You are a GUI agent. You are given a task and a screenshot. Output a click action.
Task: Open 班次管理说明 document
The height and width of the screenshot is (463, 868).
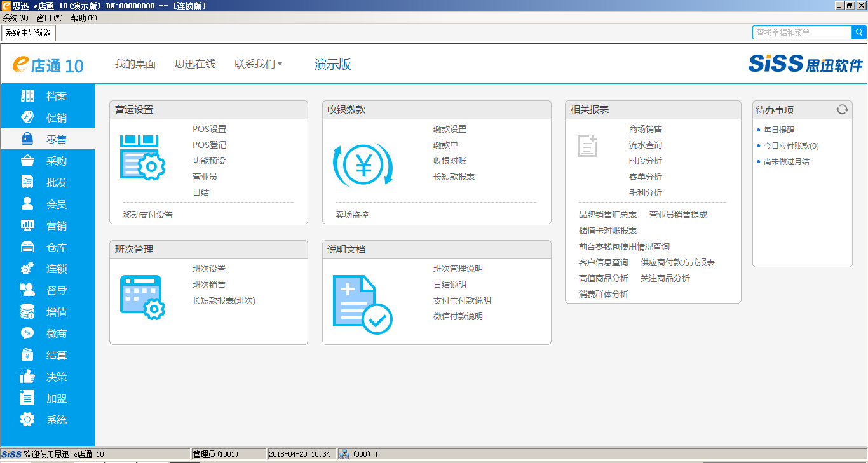[x=458, y=269]
